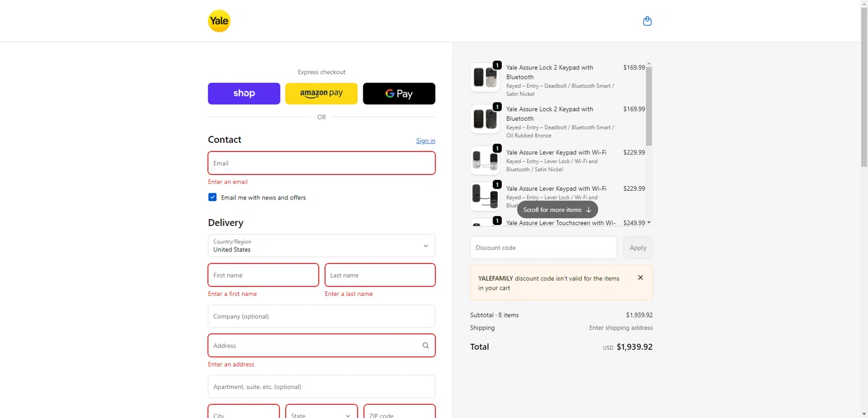Viewport: 868px width, 418px height.
Task: Click the Apply discount button
Action: coord(638,247)
